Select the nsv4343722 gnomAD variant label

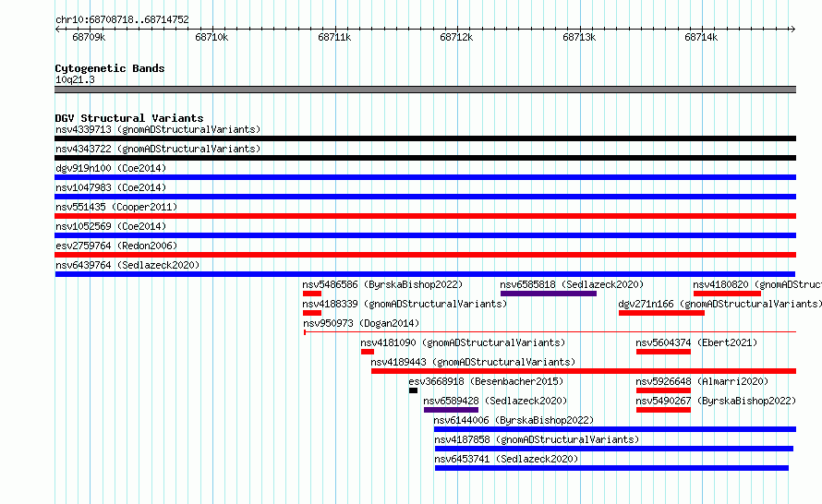[x=158, y=149]
